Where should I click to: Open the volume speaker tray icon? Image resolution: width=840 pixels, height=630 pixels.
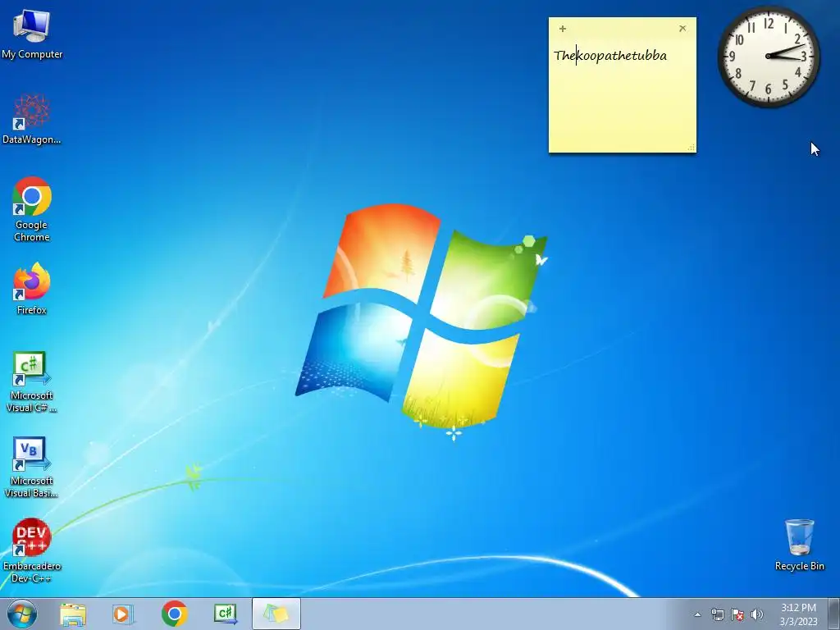click(x=757, y=614)
